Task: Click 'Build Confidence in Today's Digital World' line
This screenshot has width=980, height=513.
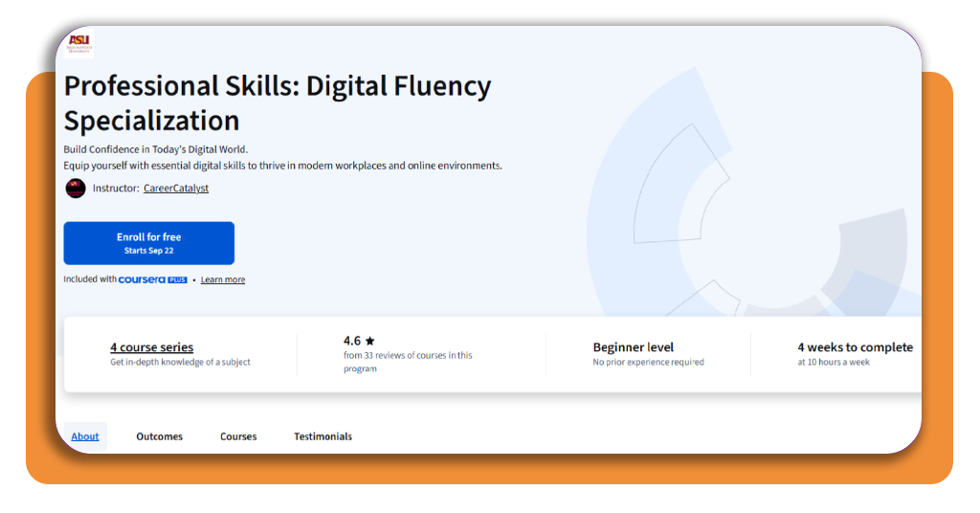Action: [x=156, y=149]
